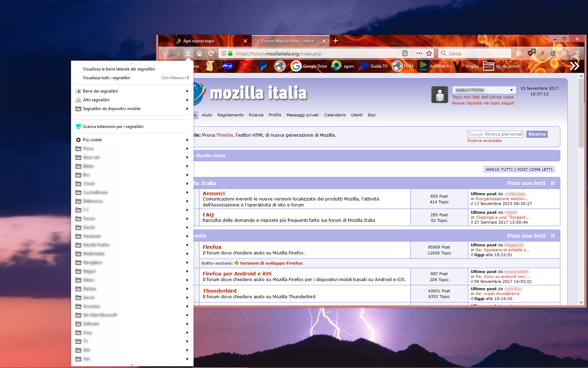Screen dimensions: 588x368
Task: Open the Thunderbird forum section
Action: [219, 291]
